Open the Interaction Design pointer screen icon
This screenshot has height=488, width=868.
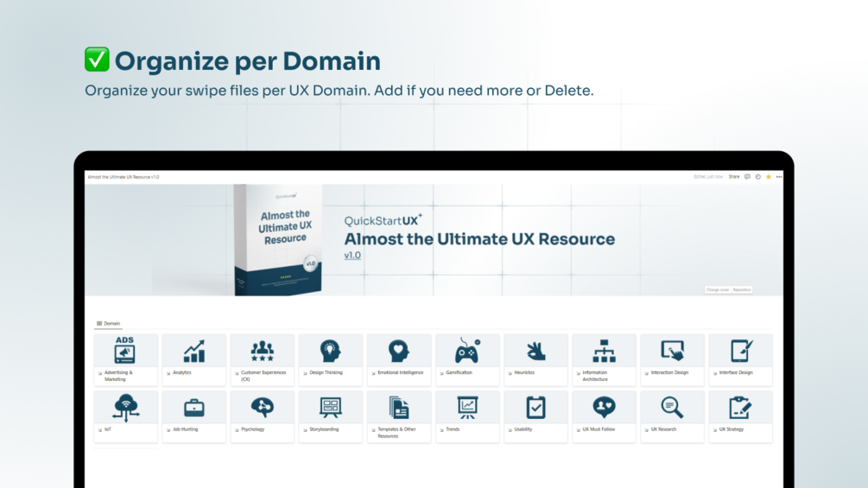click(x=673, y=351)
